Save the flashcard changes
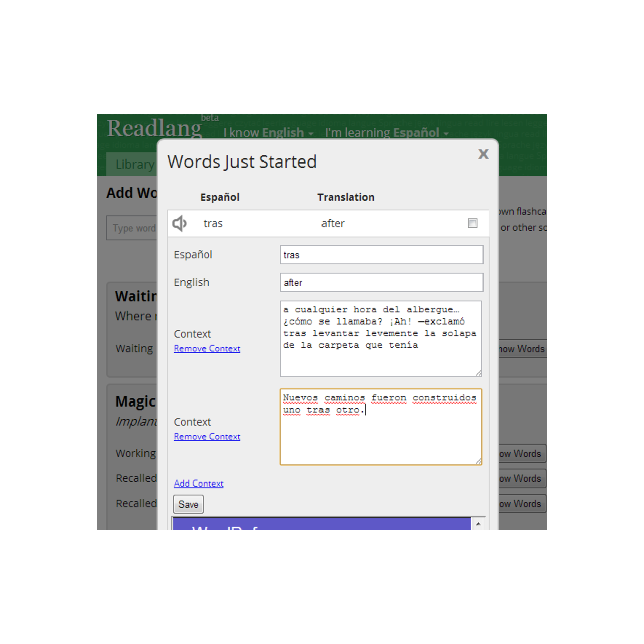Viewport: 644px width, 644px height. (x=188, y=504)
